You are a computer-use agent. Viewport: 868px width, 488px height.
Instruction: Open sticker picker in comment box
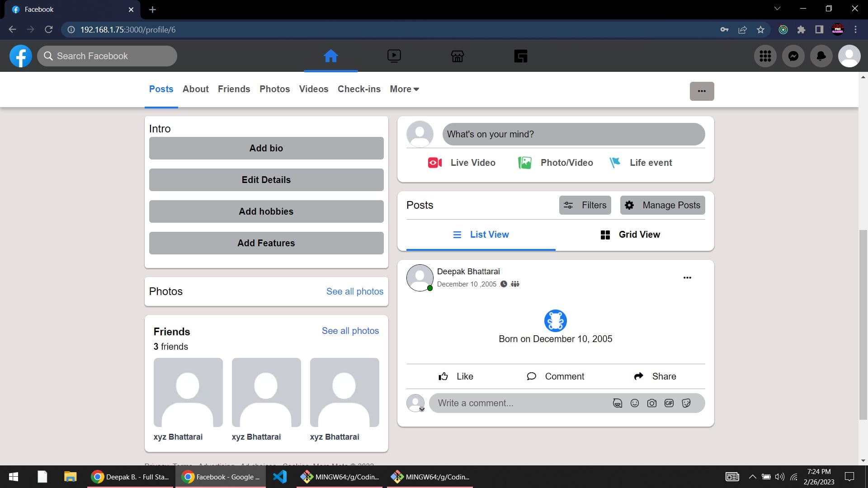686,403
